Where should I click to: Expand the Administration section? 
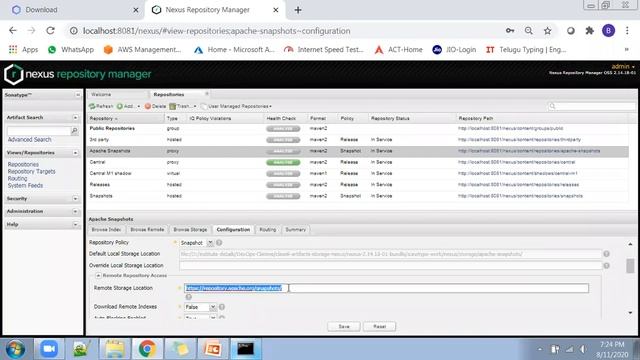point(76,211)
